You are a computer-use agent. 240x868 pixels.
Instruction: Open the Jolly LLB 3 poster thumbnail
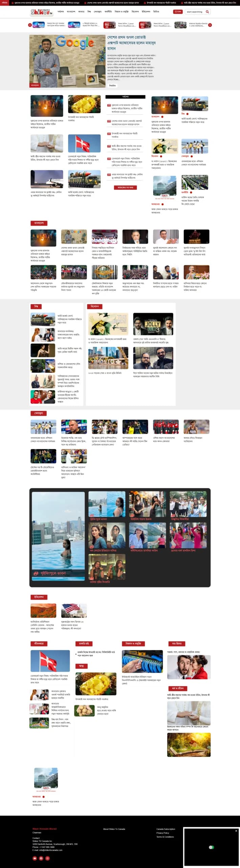tap(153, 324)
